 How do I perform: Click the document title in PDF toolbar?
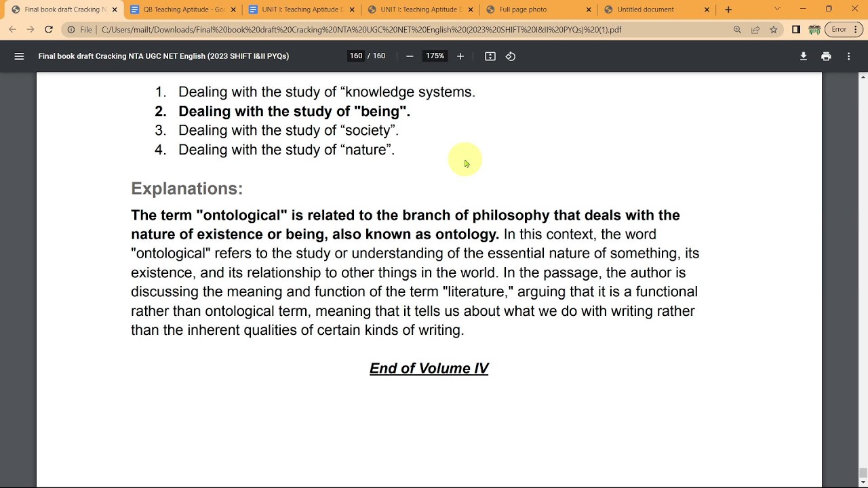163,56
